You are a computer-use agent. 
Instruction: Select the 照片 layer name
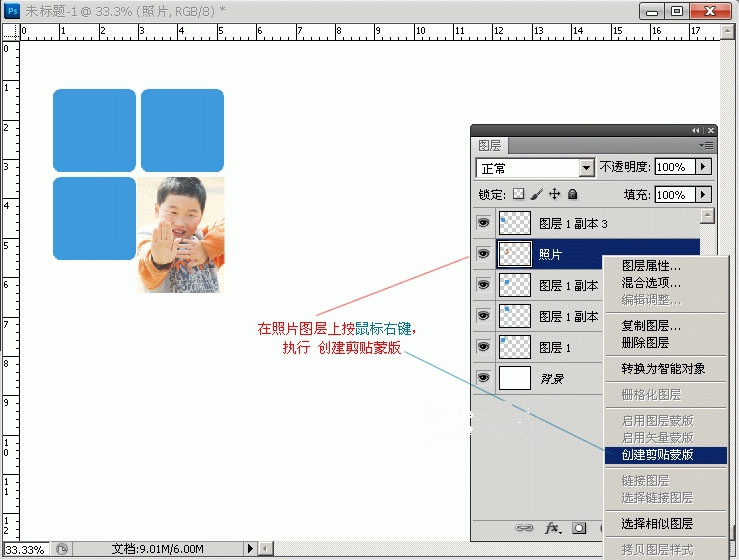click(550, 255)
